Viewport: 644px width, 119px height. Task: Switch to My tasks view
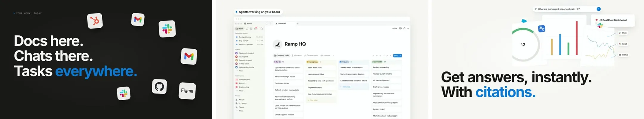297,55
